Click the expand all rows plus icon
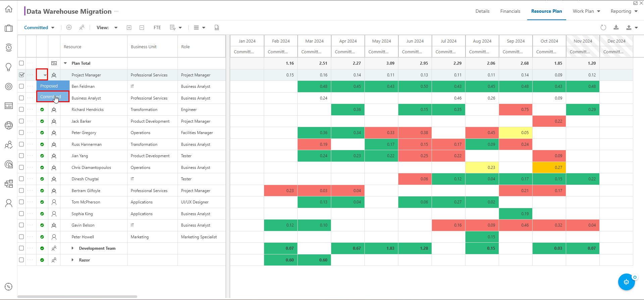Screen dimensions: 644x300 click(129, 27)
